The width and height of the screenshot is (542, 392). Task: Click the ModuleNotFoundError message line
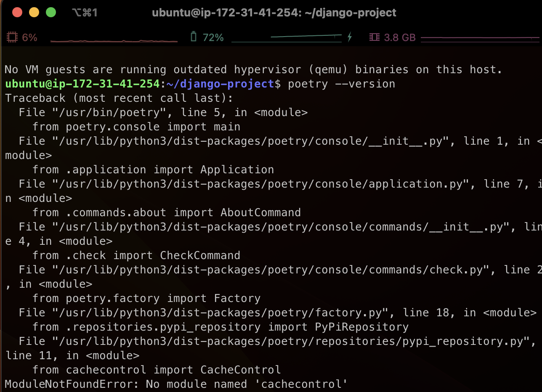(x=176, y=384)
